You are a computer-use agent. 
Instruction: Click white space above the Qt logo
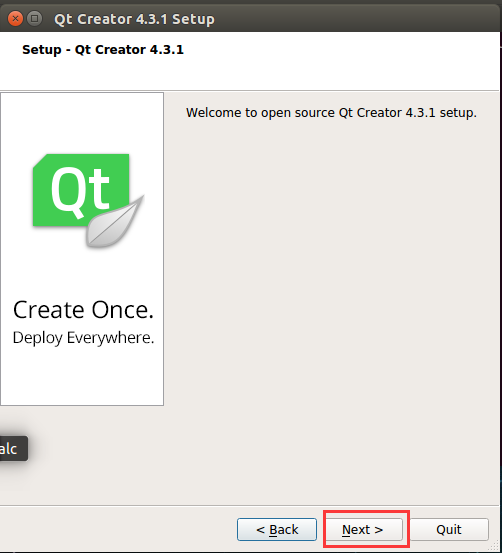(82, 123)
